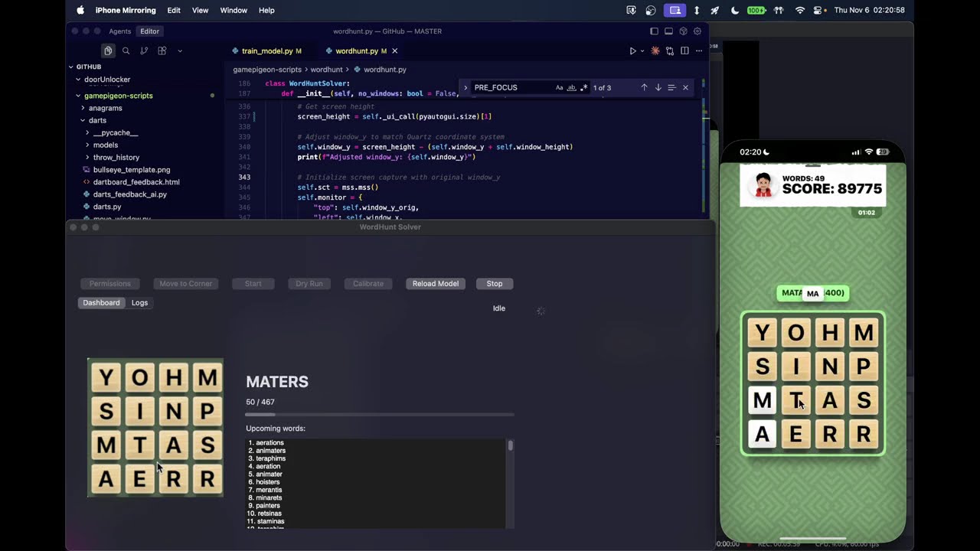Click the Wi-Fi icon in menu bar
Image resolution: width=980 pixels, height=551 pixels.
click(x=800, y=10)
